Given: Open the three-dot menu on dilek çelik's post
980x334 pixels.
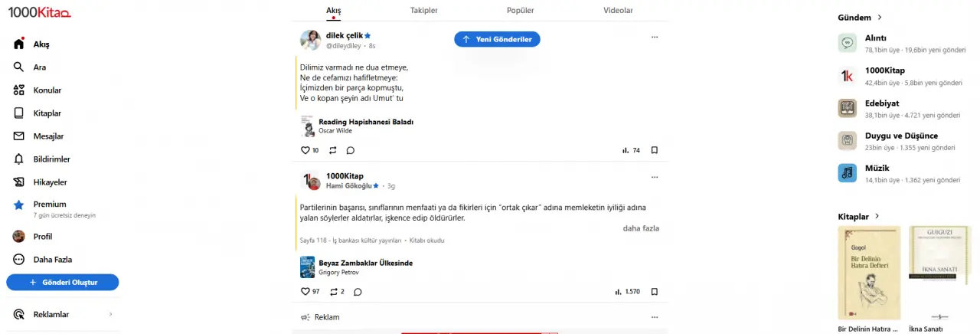Looking at the screenshot, I should [x=654, y=37].
